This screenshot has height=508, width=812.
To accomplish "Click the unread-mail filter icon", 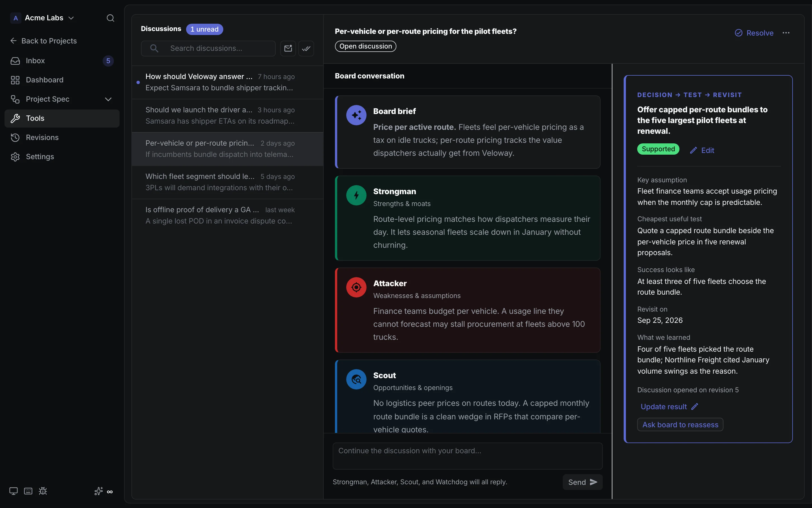I will pos(288,48).
